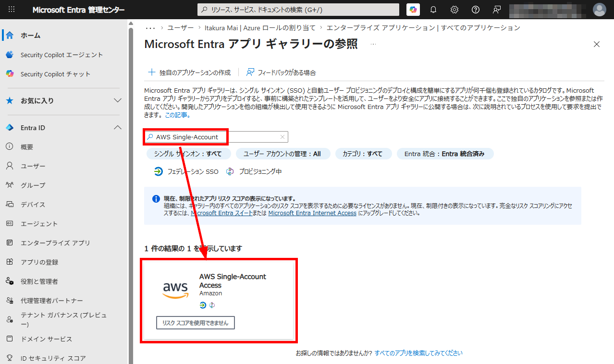Expand the breadcrumb ellipsis
The width and height of the screenshot is (614, 364).
(150, 28)
